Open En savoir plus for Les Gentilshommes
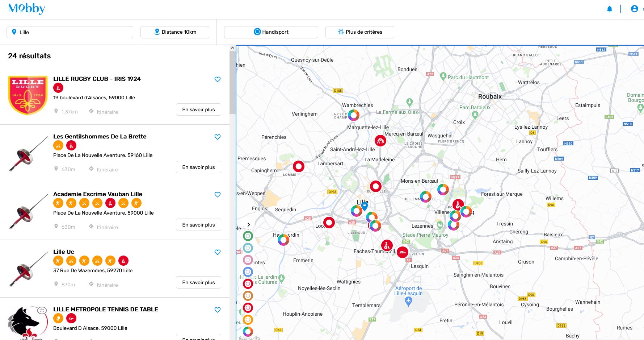Image resolution: width=644 pixels, height=340 pixels. click(x=198, y=167)
